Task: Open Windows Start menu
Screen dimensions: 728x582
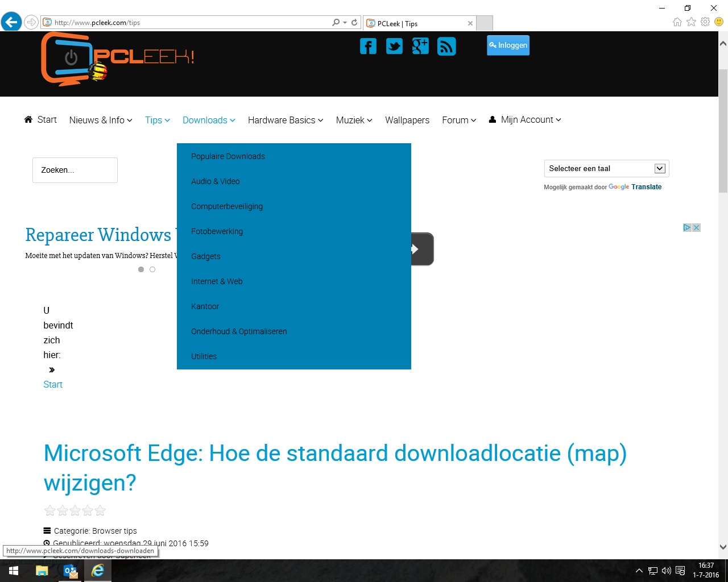Action: (x=14, y=571)
